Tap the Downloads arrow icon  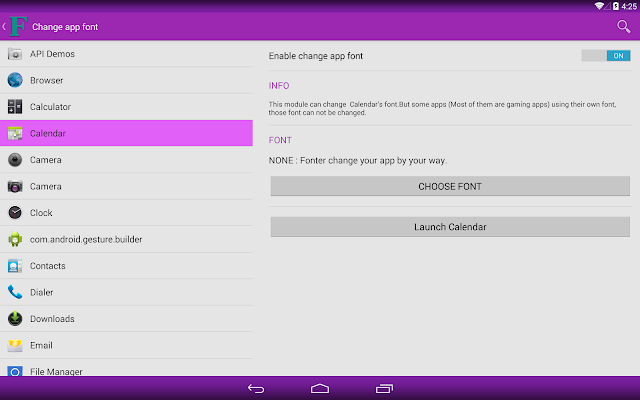(15, 319)
